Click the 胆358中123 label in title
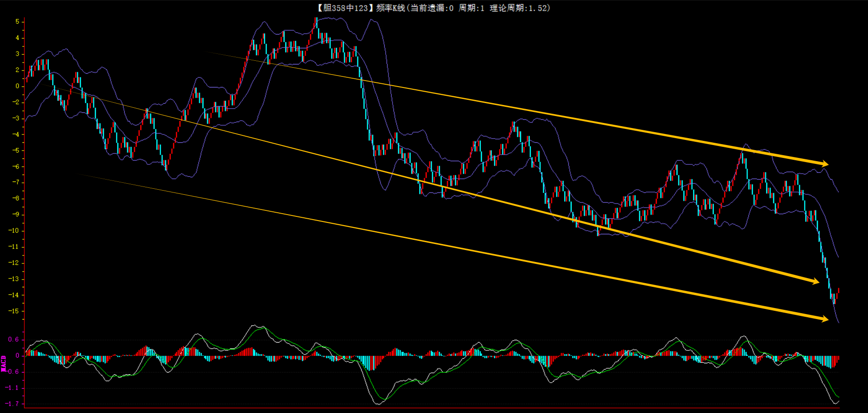The height and width of the screenshot is (413, 868). (x=344, y=8)
